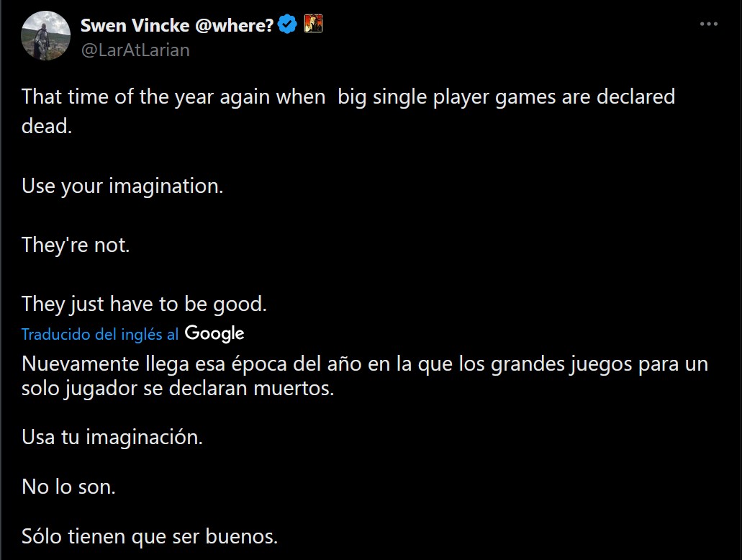This screenshot has width=742, height=560.
Task: Click the solo jugador se declaran muertos line
Action: (178, 389)
